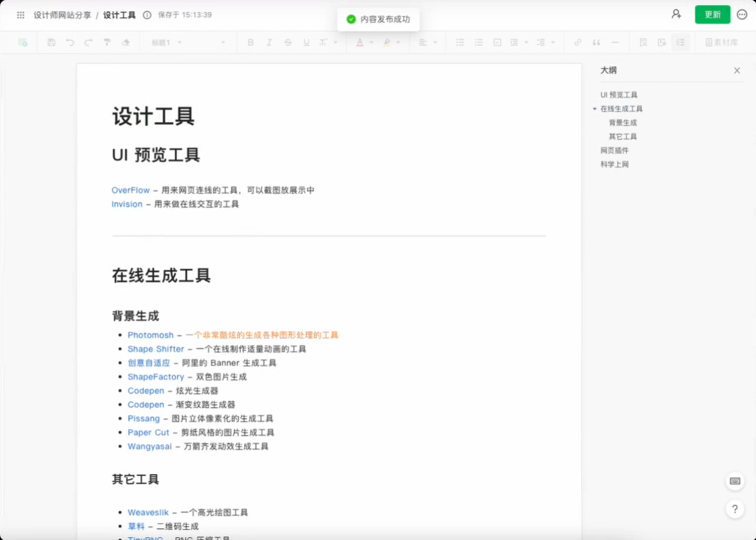Open the line spacing dropdown arrow

point(553,42)
